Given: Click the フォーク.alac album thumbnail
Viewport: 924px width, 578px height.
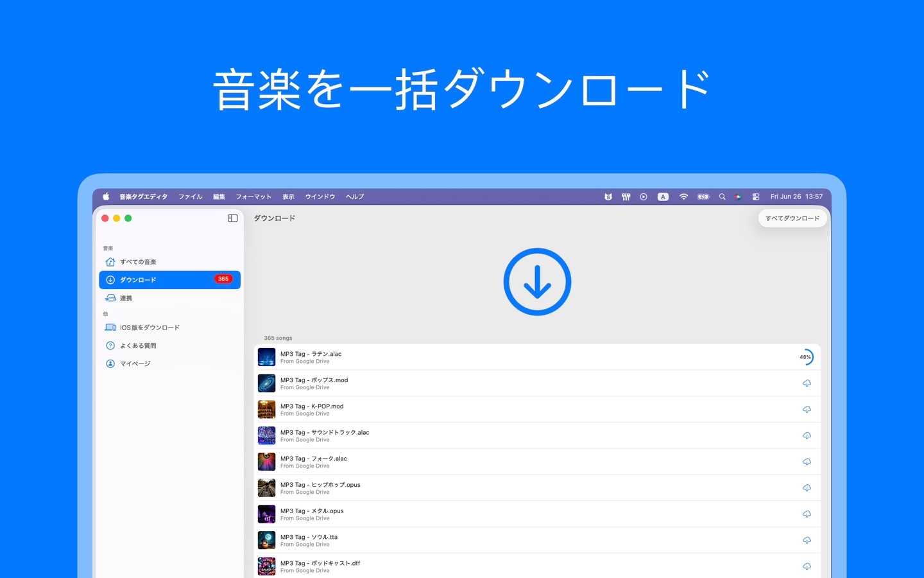Looking at the screenshot, I should coord(266,462).
